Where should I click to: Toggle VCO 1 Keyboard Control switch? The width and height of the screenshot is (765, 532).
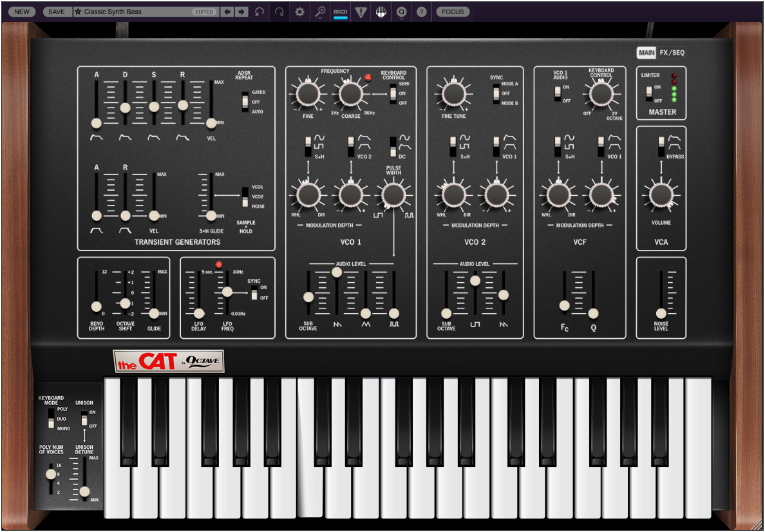[x=393, y=93]
